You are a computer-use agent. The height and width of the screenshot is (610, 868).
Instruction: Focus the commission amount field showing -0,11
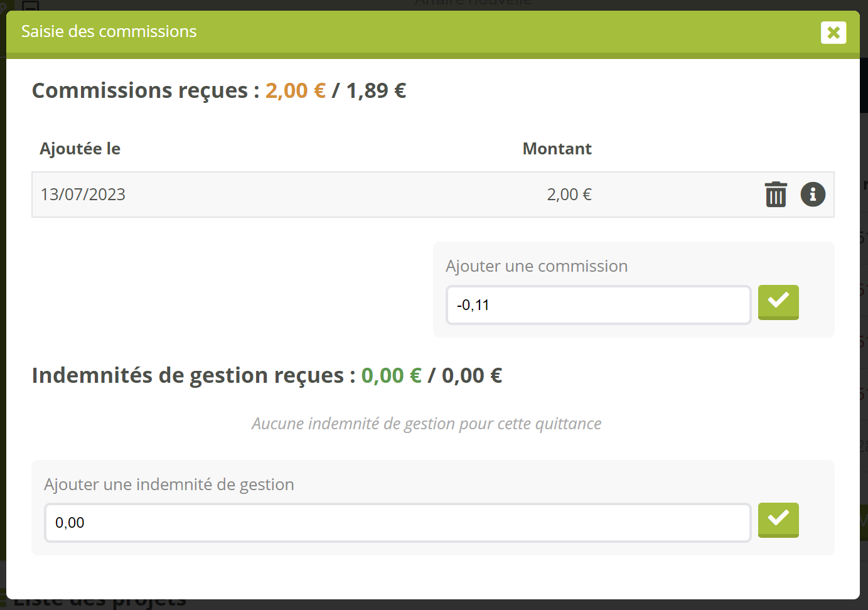598,305
